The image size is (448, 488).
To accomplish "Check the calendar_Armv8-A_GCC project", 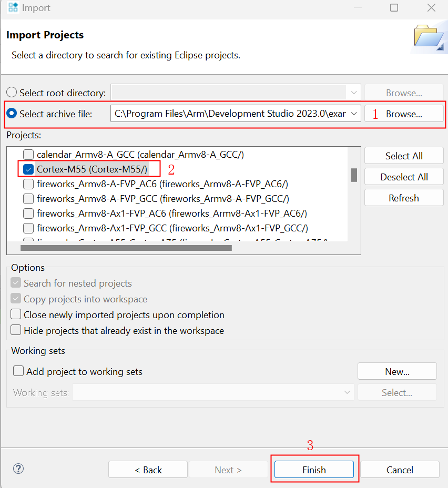I will pyautogui.click(x=29, y=155).
